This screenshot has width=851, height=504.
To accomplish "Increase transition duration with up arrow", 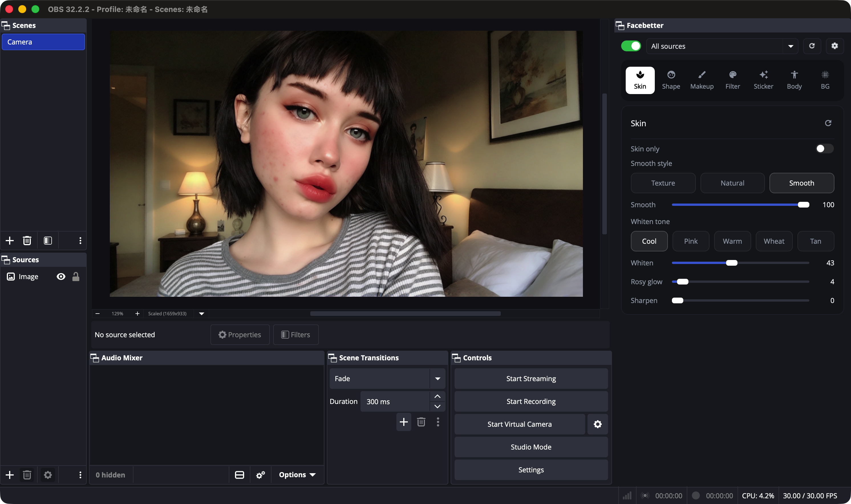I will pyautogui.click(x=437, y=396).
